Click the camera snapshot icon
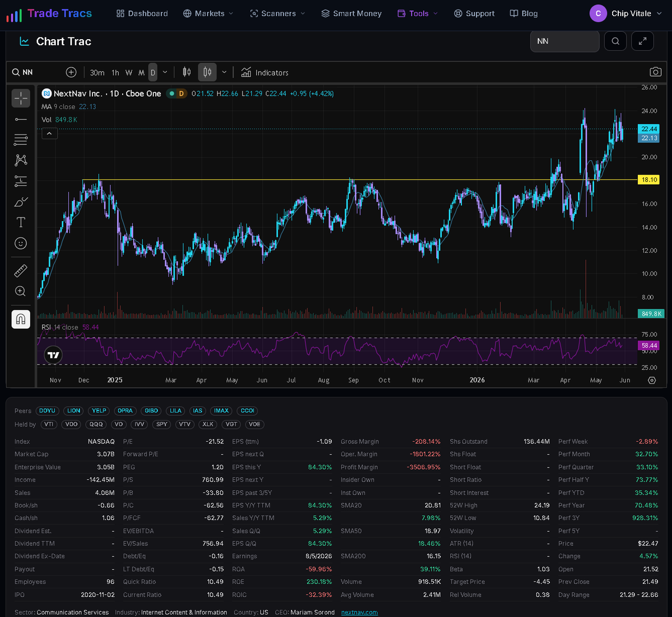Viewport: 672px width, 617px height. (x=655, y=72)
